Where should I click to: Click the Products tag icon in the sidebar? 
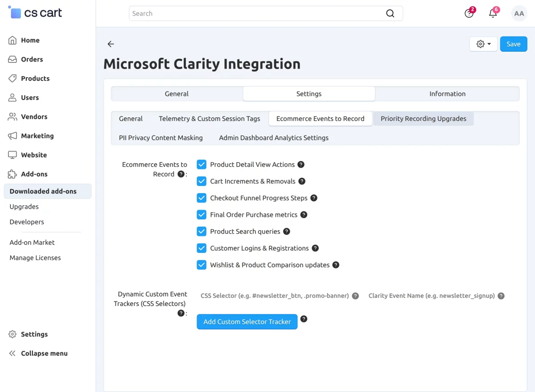(x=12, y=78)
